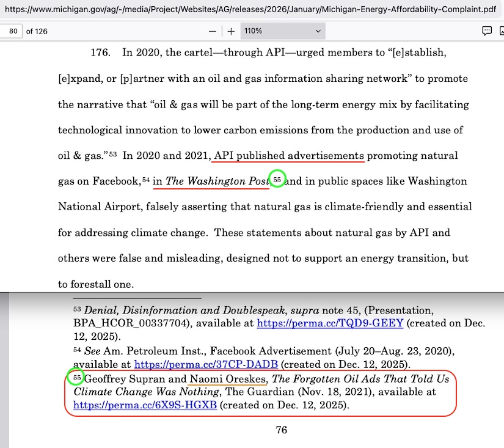This screenshot has width=504, height=448.
Task: Click circled footnote 55 superscript in body text
Action: 277,180
